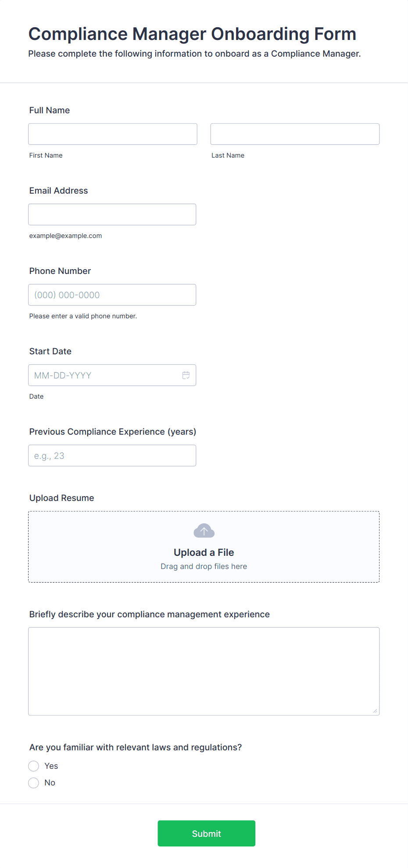Click into the compliance experience description textarea
408x868 pixels.
(x=204, y=671)
